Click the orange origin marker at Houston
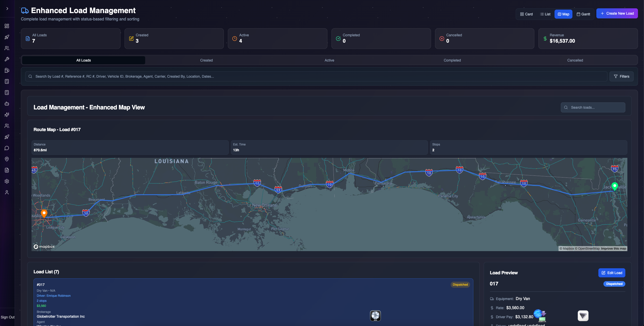The image size is (644, 326). 44,213
